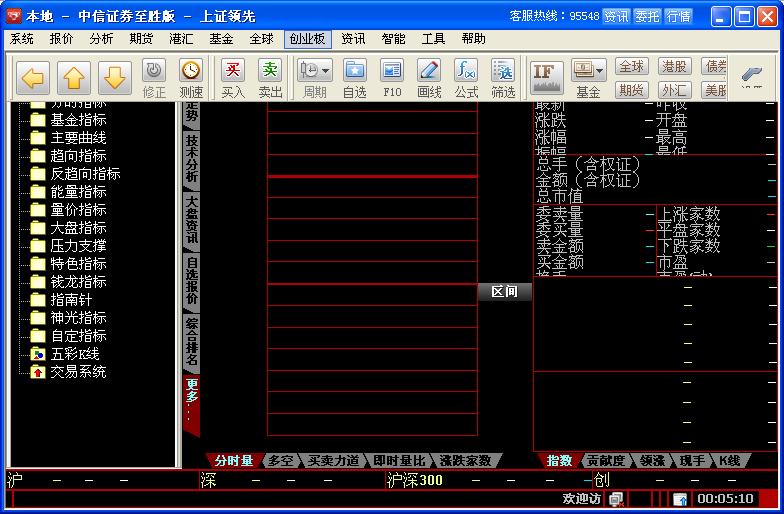The width and height of the screenshot is (784, 514).
Task: Click the back arrow toolbar icon
Action: coord(33,77)
